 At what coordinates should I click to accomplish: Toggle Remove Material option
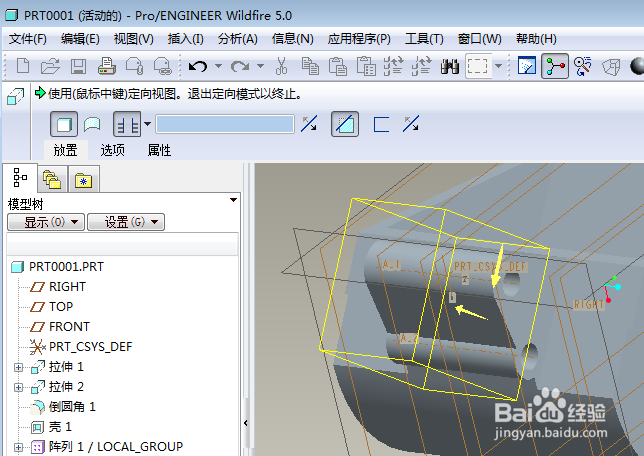[x=345, y=124]
